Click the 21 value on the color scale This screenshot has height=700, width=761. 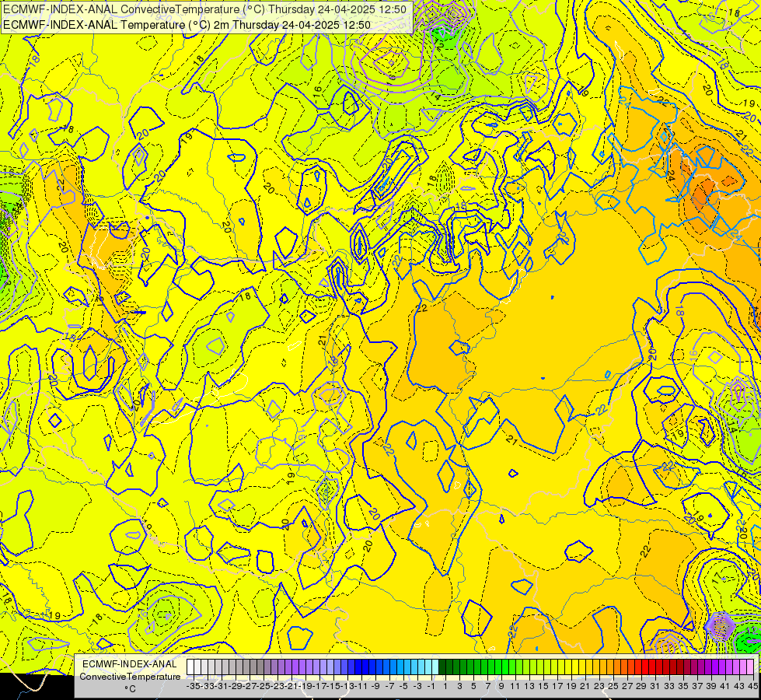[585, 686]
